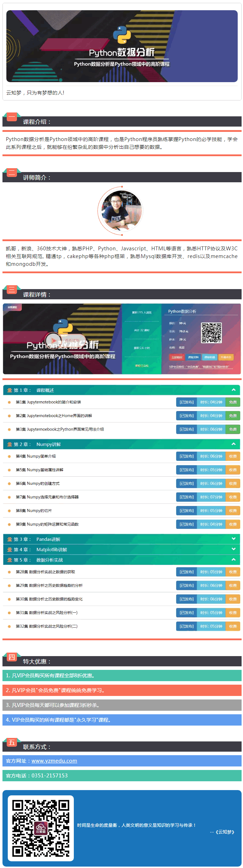Click the bullet dot beside lesson 第9集
The height and width of the screenshot is (868, 243).
tap(9, 524)
